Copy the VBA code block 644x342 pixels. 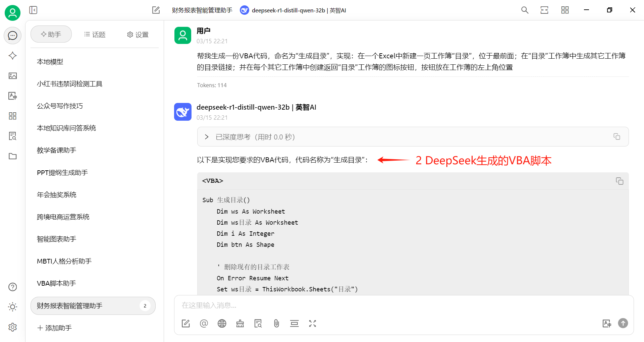620,181
